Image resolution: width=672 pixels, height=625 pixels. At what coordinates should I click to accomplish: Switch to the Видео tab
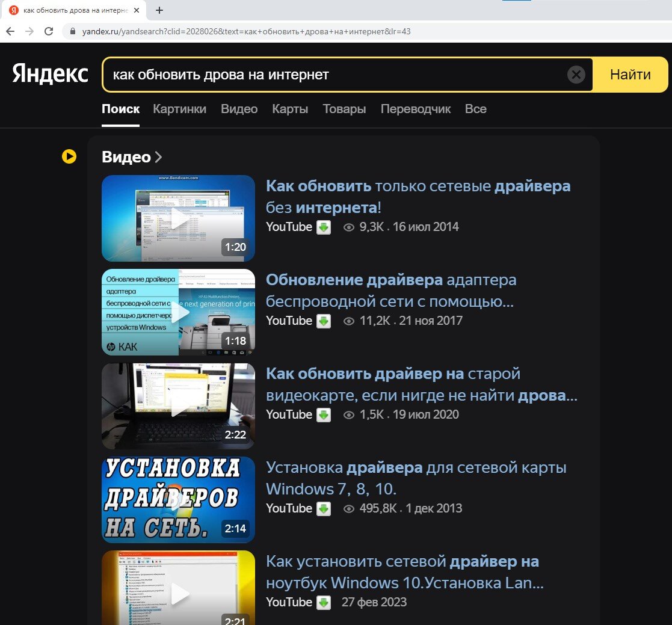[239, 109]
